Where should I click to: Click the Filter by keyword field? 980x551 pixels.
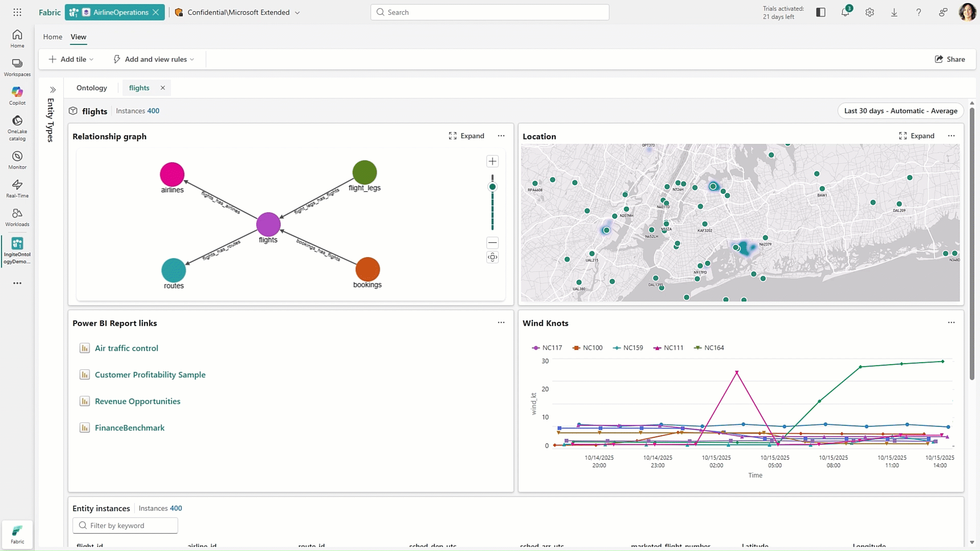(x=125, y=525)
